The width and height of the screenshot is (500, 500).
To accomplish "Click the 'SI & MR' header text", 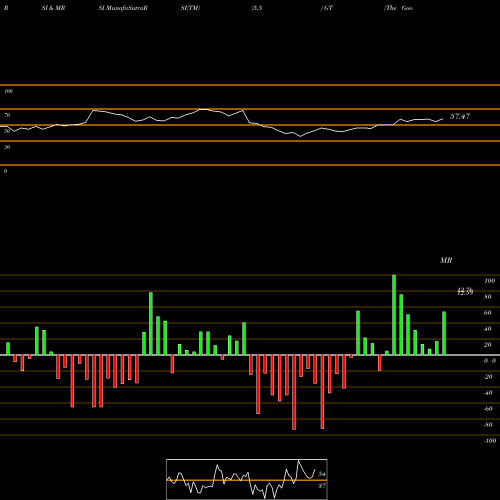I will point(53,8).
